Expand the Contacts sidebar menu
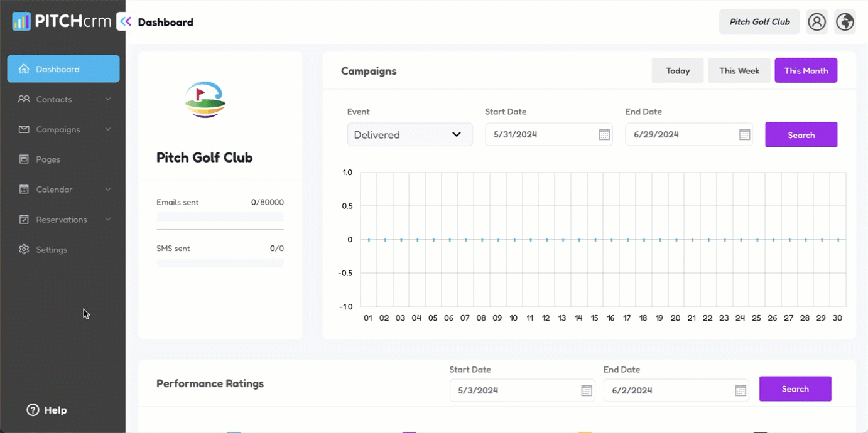 (63, 99)
